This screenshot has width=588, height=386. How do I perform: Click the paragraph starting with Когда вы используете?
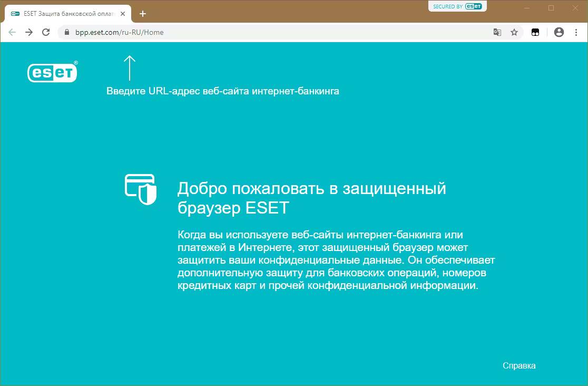coord(336,260)
